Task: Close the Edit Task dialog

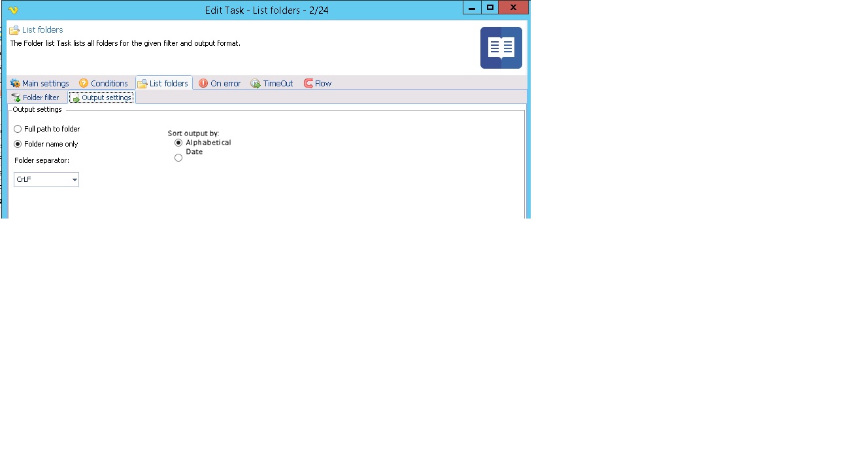Action: point(514,8)
